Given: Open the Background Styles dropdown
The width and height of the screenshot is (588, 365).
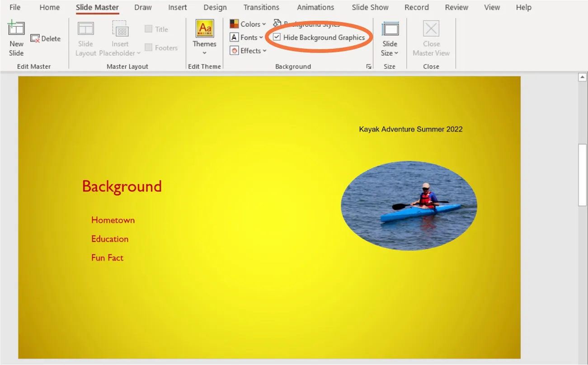Looking at the screenshot, I should pos(307,24).
